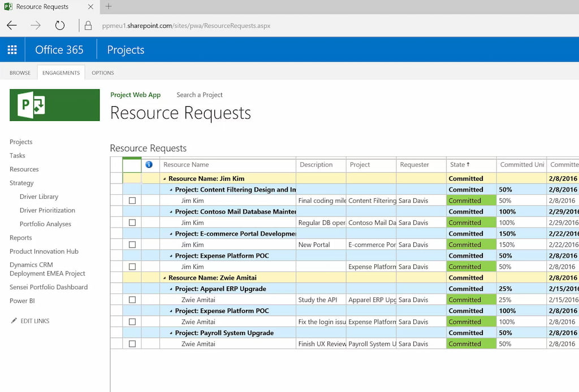This screenshot has height=392, width=579.
Task: Tick checkbox for Jim Kim Expense Platform row
Action: (132, 267)
